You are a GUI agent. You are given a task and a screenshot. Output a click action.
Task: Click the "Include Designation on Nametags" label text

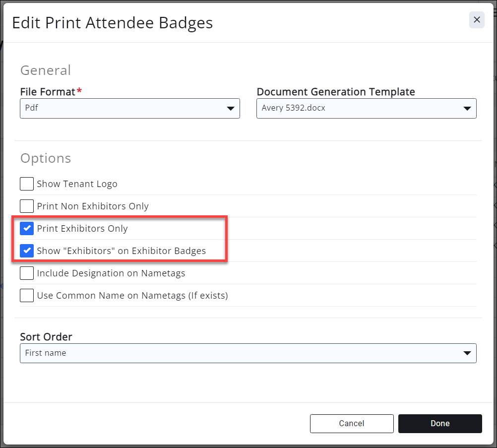(x=111, y=273)
